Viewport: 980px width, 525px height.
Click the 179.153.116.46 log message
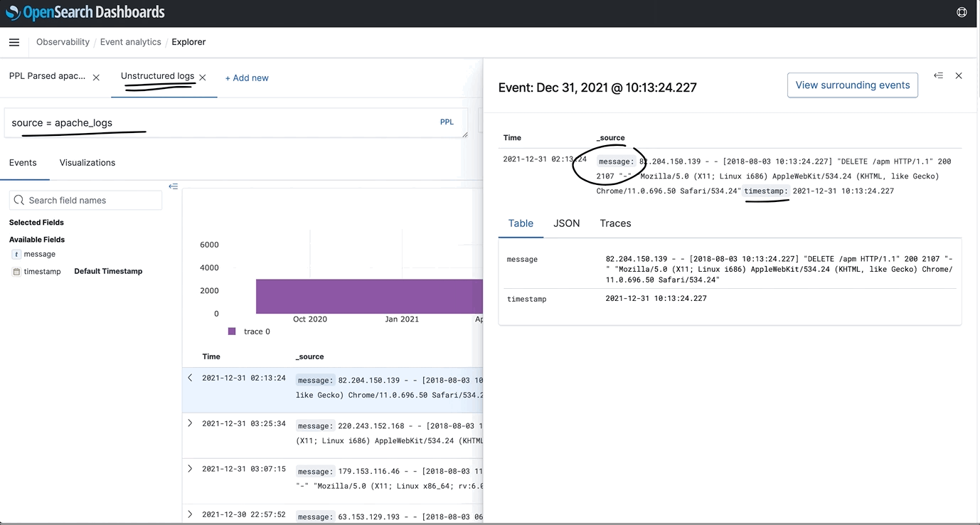tap(389, 479)
